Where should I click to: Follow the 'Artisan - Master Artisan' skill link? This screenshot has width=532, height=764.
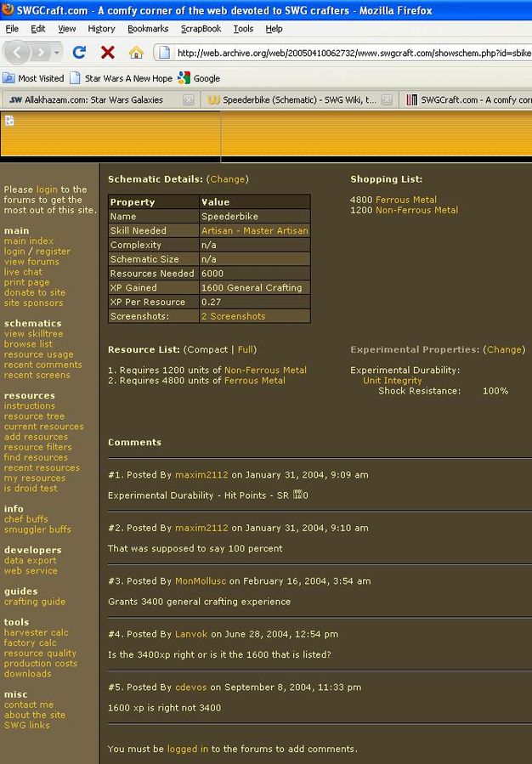click(254, 230)
